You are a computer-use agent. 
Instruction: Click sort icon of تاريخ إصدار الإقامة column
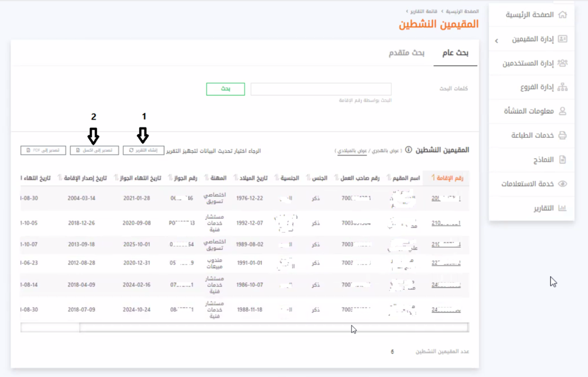60,178
